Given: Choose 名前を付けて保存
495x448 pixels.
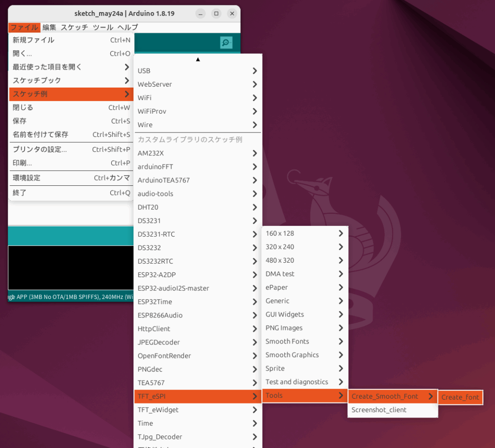Looking at the screenshot, I should coord(72,134).
